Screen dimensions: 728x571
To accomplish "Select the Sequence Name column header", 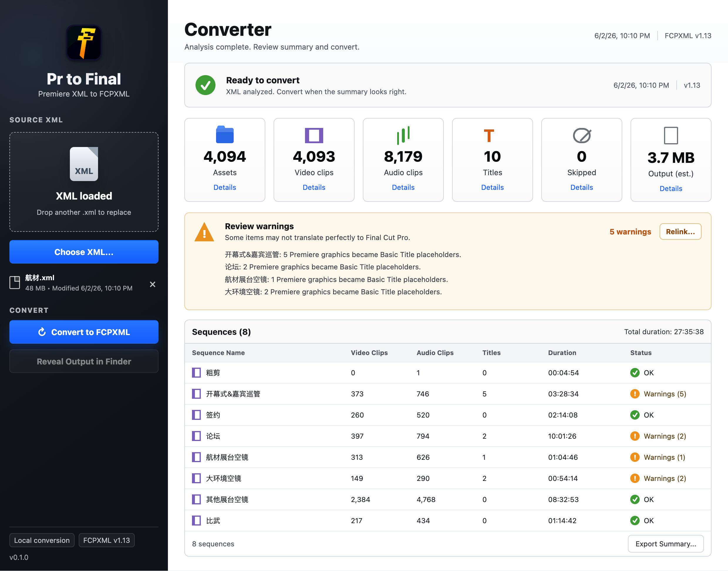I will coord(218,352).
